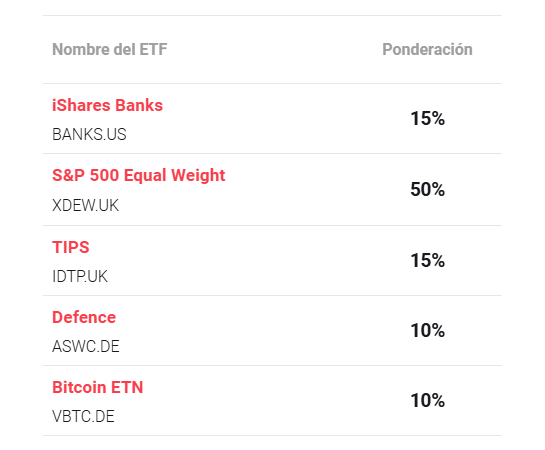Open the S&P 500 Equal Weight link
Image resolution: width=545 pixels, height=450 pixels.
click(139, 175)
